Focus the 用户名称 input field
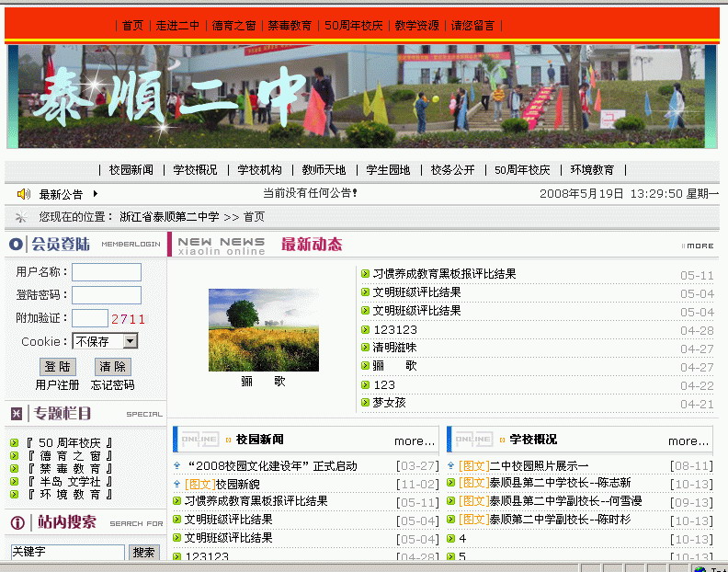 [107, 272]
